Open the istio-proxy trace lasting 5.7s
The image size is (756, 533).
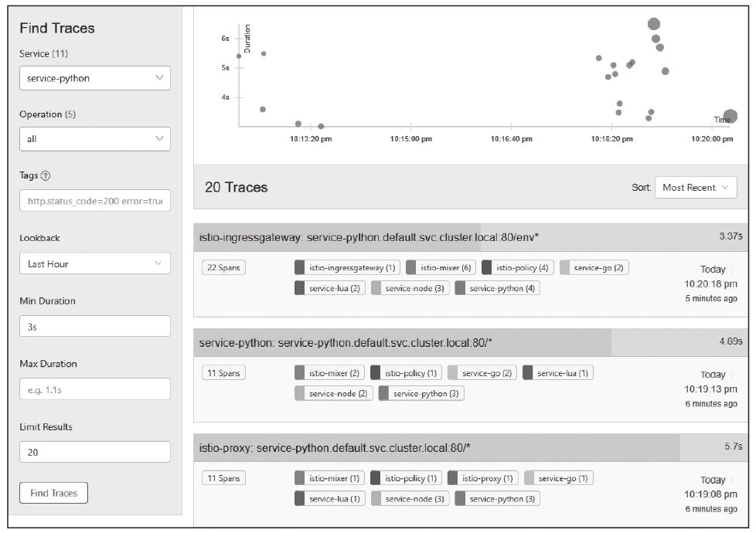point(335,447)
